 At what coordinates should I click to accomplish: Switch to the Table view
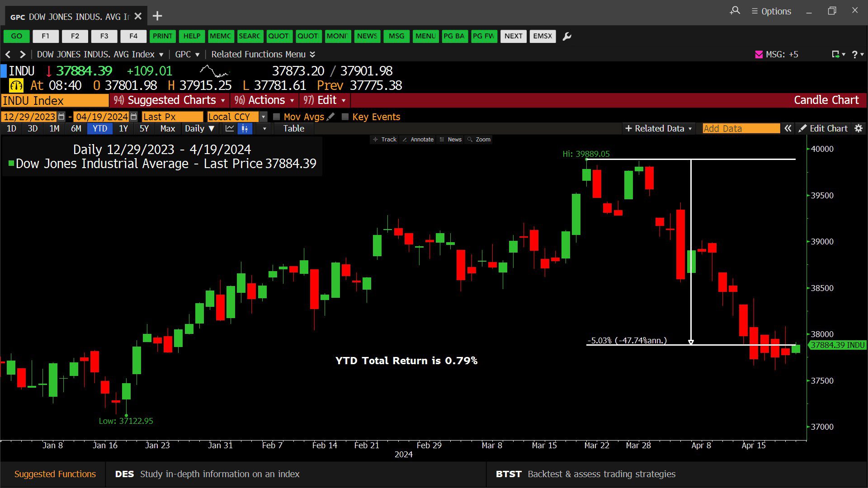pos(294,128)
